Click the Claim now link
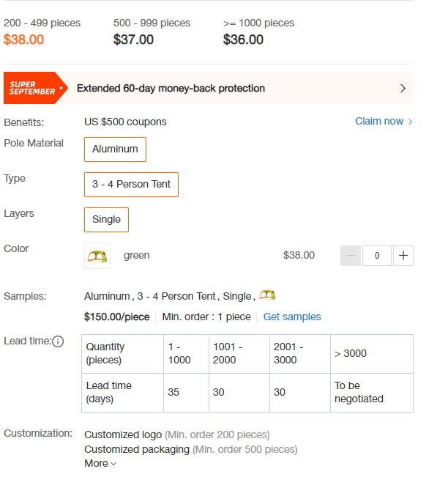This screenshot has width=448, height=488. tap(379, 121)
